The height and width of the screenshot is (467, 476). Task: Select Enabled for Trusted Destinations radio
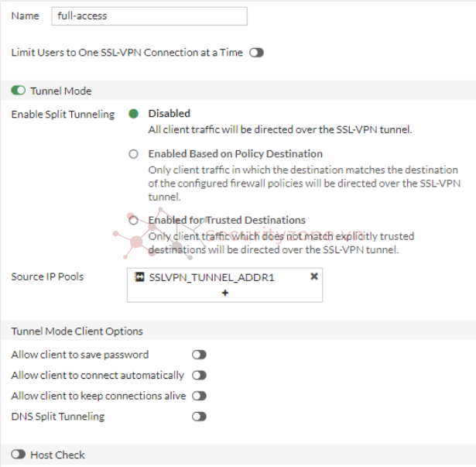pos(133,220)
